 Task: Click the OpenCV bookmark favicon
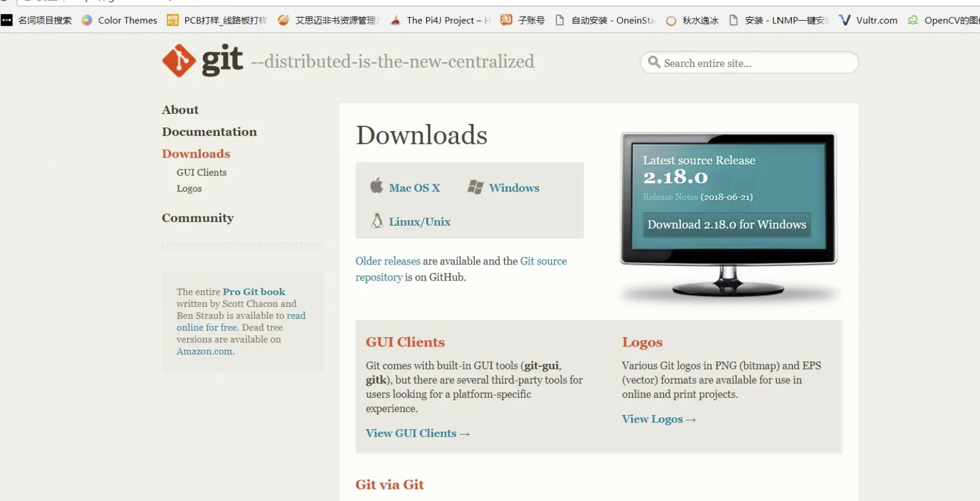click(913, 20)
